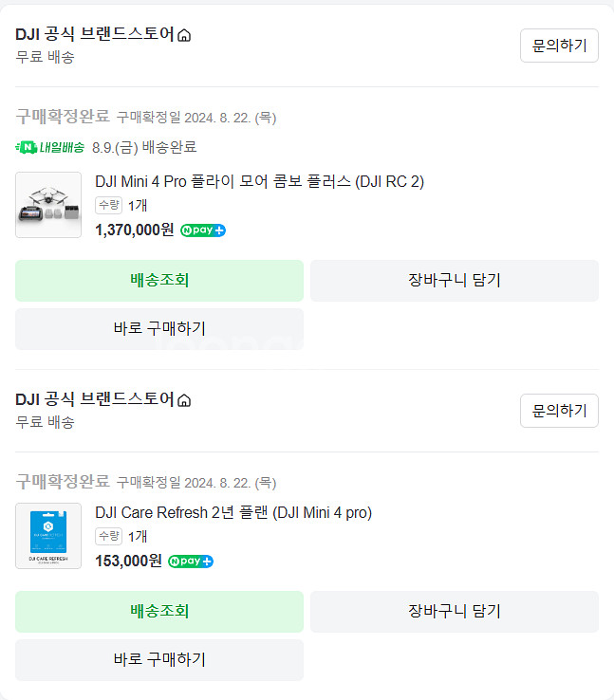Click N pay+ badge beside the 1,370,000원 price
Image resolution: width=614 pixels, height=700 pixels.
[203, 230]
